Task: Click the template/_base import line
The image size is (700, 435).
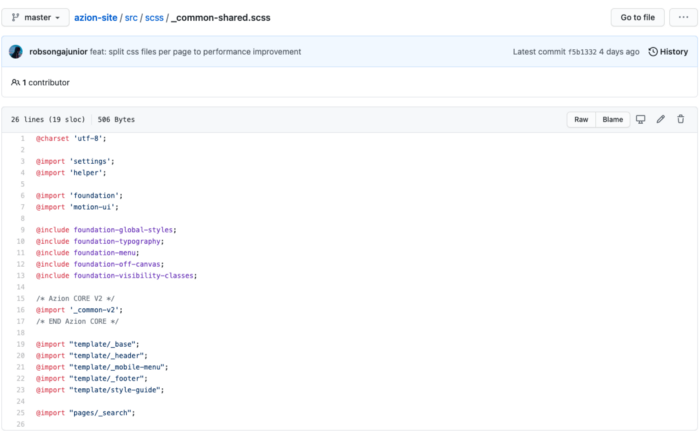Action: [x=88, y=344]
